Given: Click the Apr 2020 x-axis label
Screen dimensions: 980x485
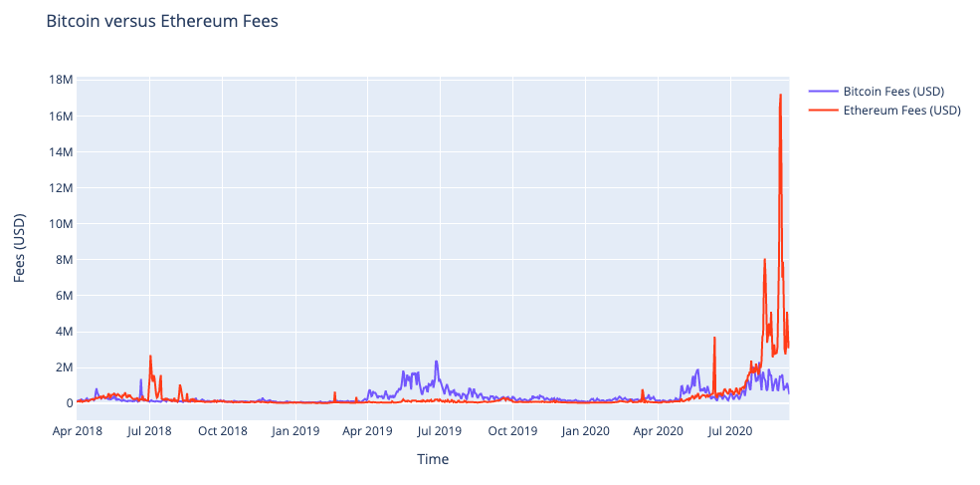Looking at the screenshot, I should (x=659, y=431).
